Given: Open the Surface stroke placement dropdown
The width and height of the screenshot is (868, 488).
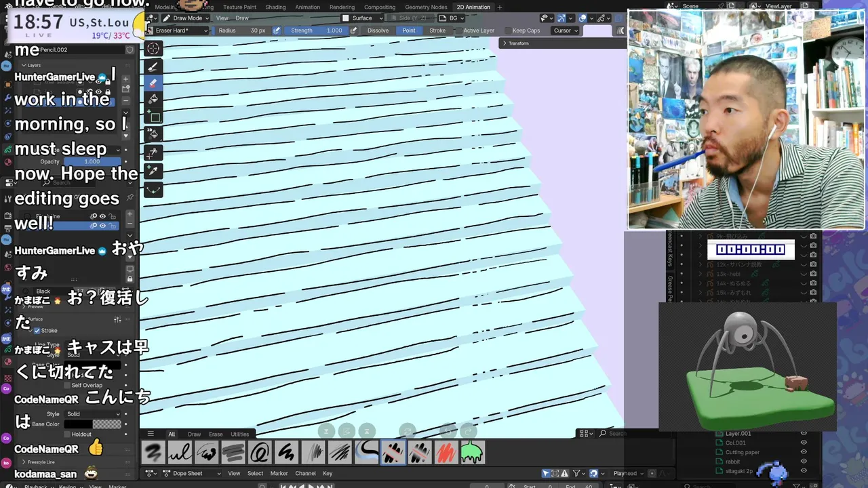Looking at the screenshot, I should [363, 18].
